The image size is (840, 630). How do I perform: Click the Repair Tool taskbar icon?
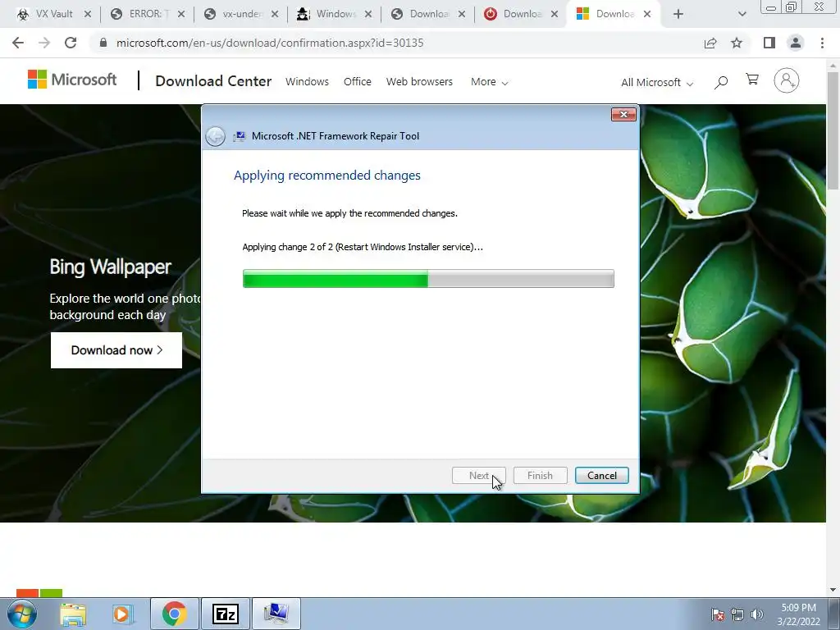coord(276,614)
